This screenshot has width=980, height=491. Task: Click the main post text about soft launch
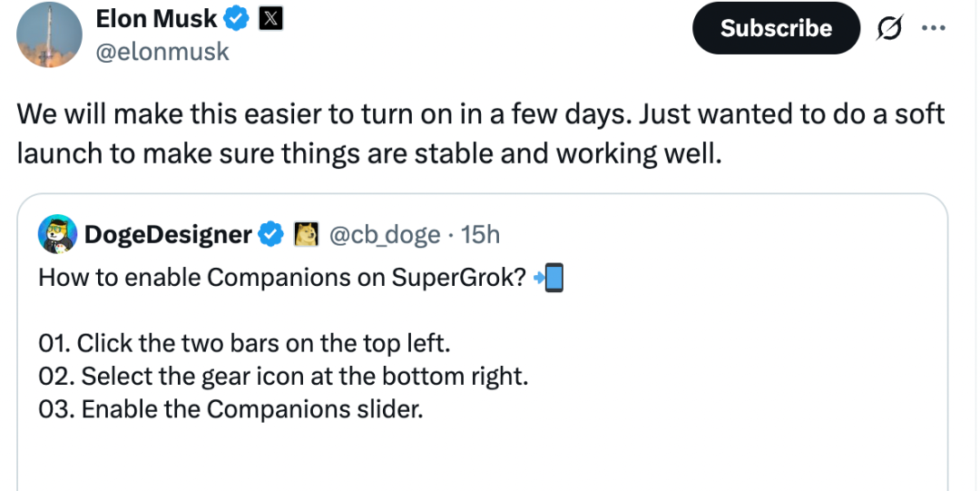480,133
